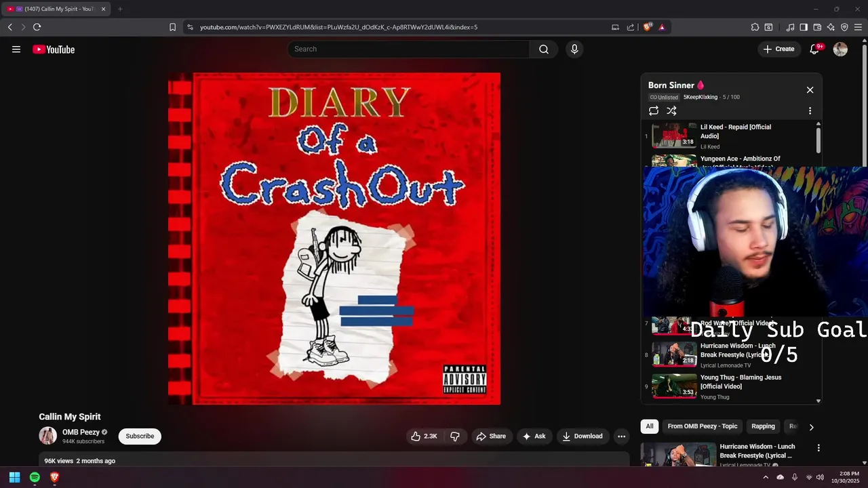The image size is (868, 488).
Task: Click into the YouTube Search box
Action: (409, 49)
